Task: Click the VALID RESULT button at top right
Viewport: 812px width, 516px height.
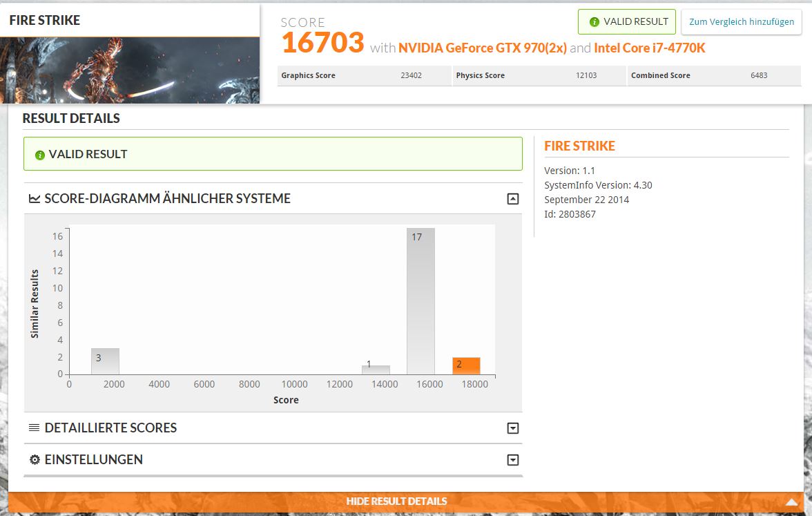Action: coord(627,22)
